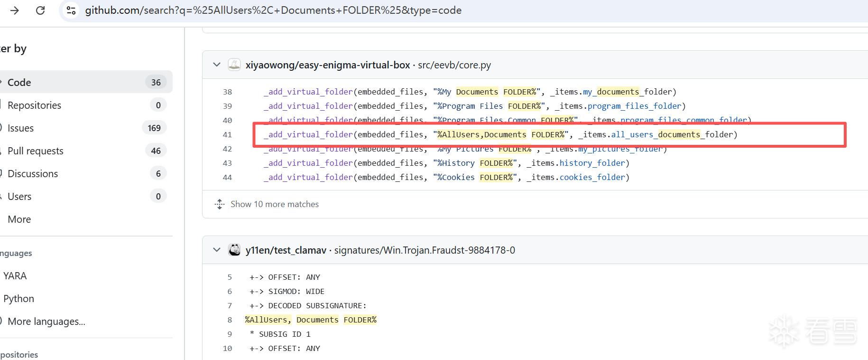The height and width of the screenshot is (360, 868).
Task: Open More languages… list
Action: point(46,321)
